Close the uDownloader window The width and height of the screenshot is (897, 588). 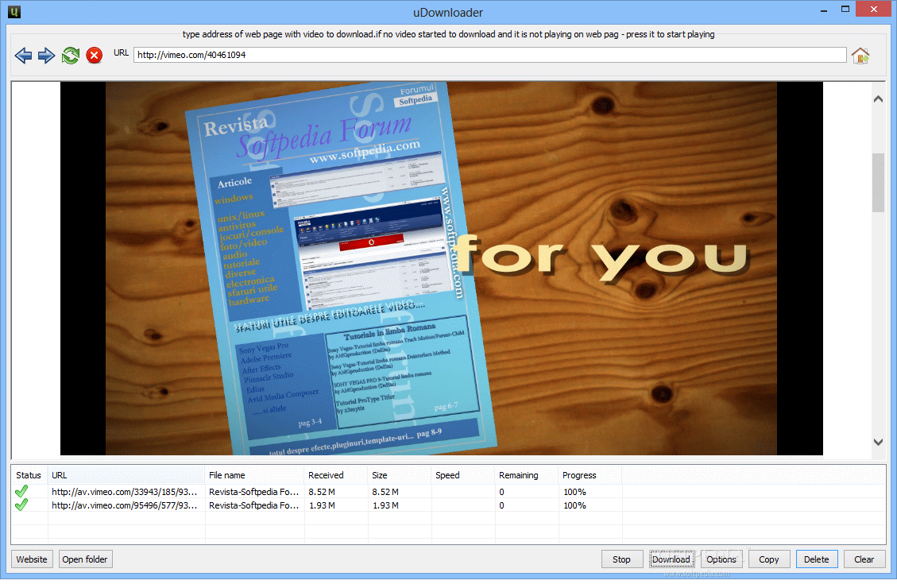(x=873, y=10)
